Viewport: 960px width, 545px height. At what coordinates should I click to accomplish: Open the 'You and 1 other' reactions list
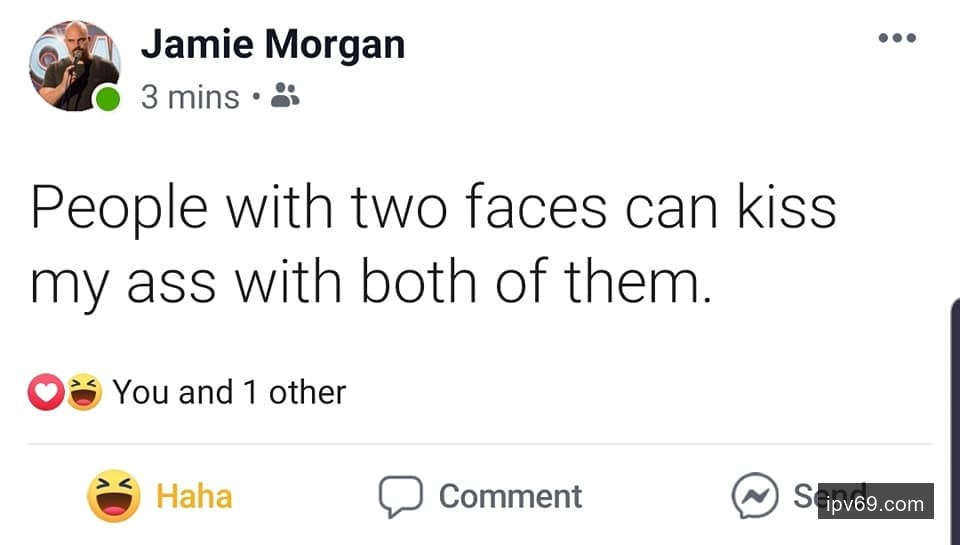click(229, 392)
